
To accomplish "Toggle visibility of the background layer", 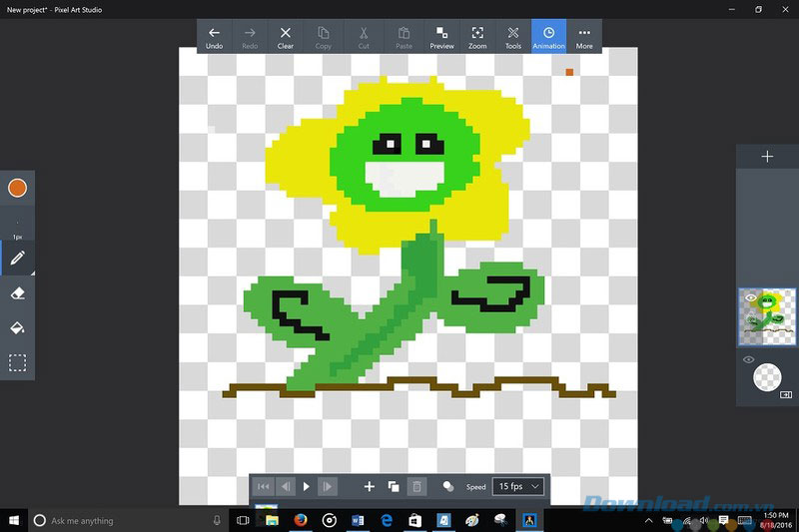I will (x=748, y=359).
